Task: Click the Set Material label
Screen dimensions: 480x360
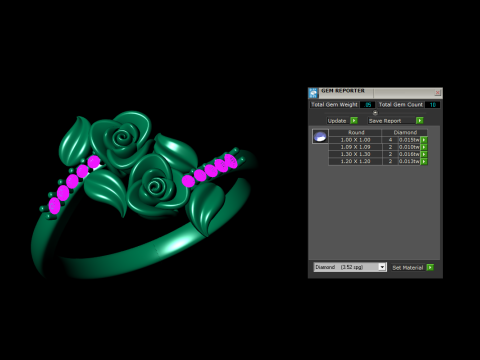Action: click(408, 267)
